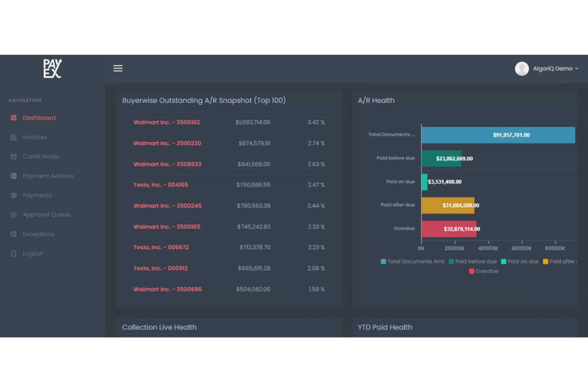Open buyer Tesla, Inc. - 000912
The image size is (588, 392).
[161, 268]
